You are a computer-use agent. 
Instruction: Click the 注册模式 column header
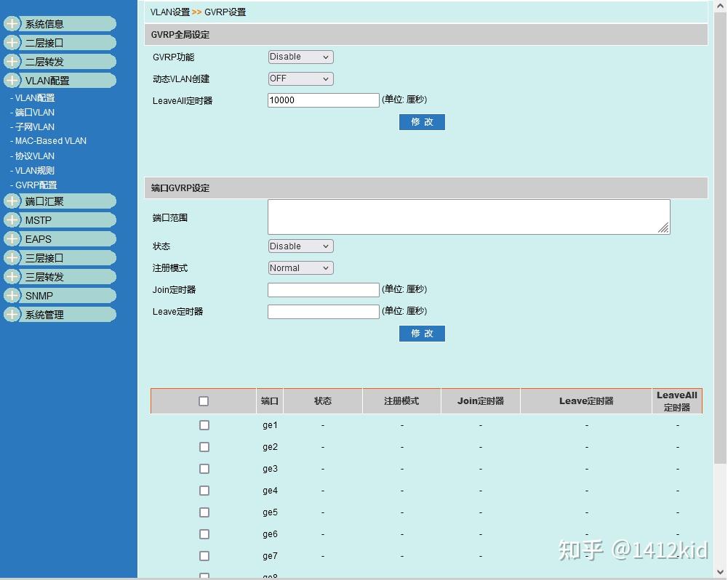tap(401, 401)
